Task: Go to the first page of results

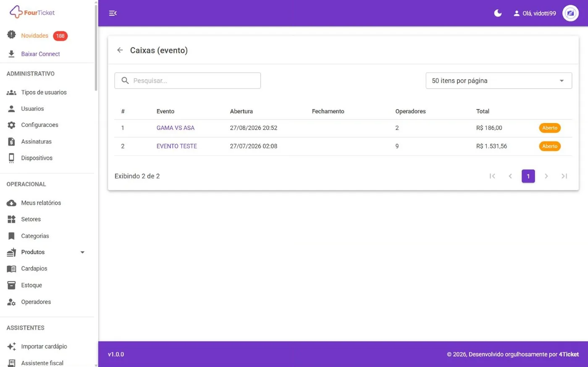Action: coord(492,176)
